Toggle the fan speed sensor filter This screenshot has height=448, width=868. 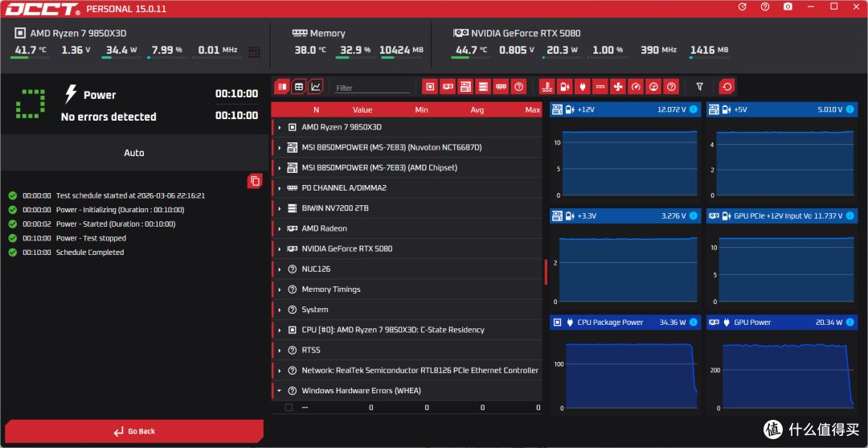pos(618,86)
